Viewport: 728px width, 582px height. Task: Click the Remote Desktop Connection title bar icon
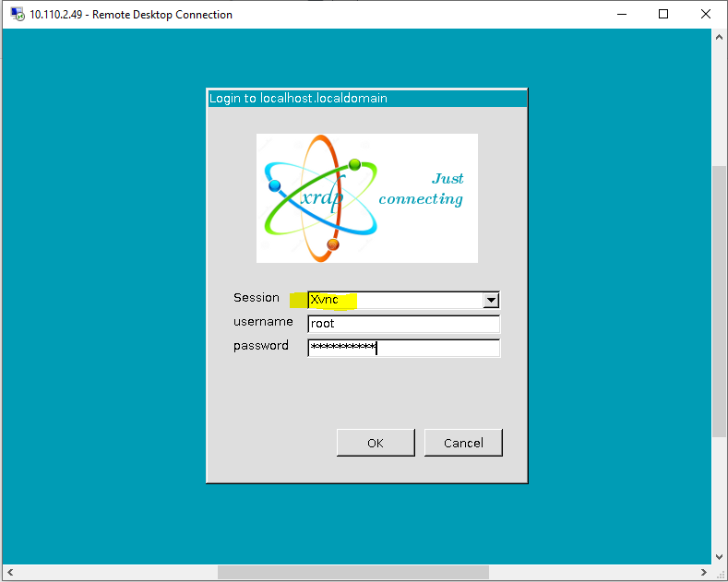17,15
